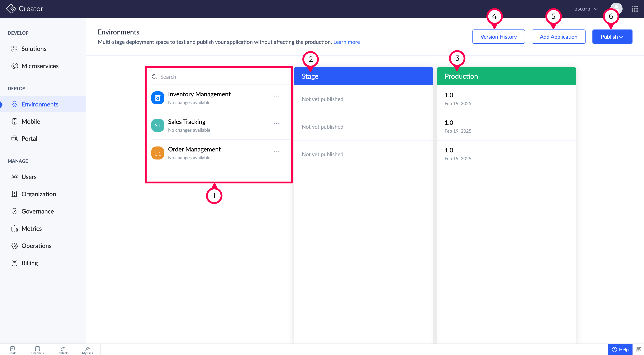Click the Sales Tracking ST icon
The image size is (644, 355).
click(x=158, y=125)
